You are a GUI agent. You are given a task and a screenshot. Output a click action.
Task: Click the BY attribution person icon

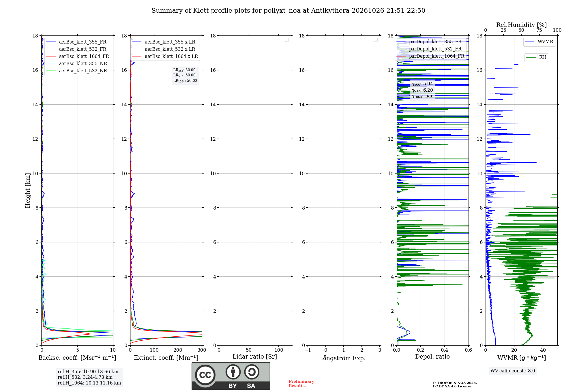233,372
